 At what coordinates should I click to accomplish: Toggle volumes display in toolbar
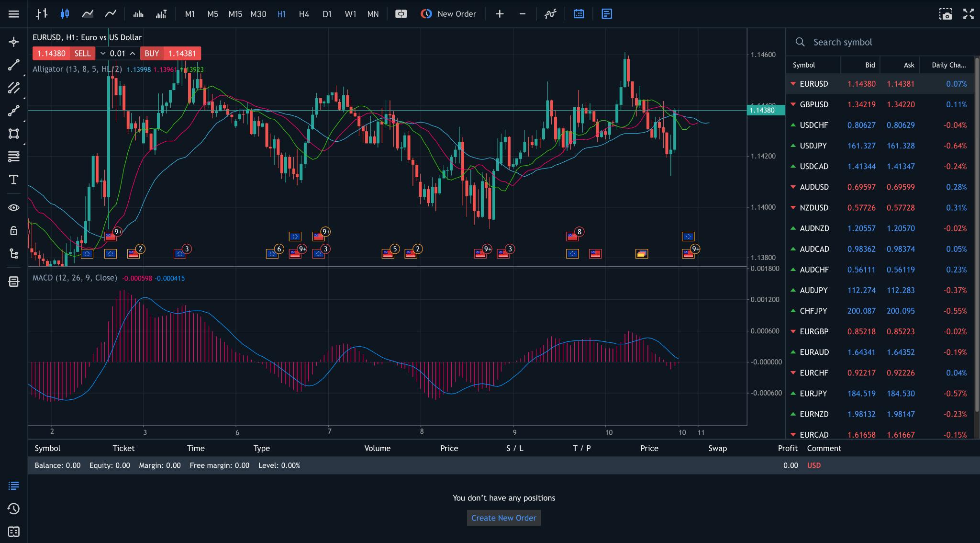[x=138, y=14]
